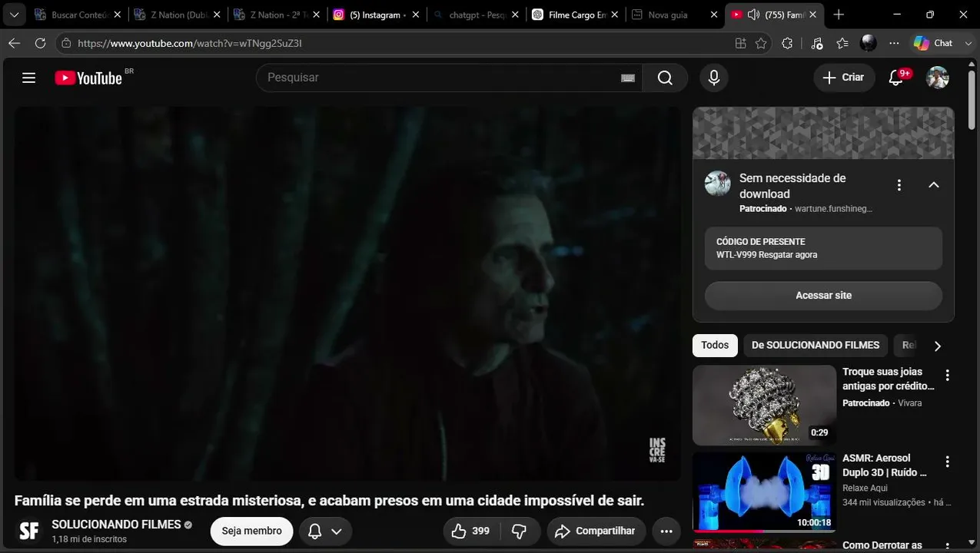The height and width of the screenshot is (553, 980).
Task: Click the search magnifier button
Action: coord(665,78)
